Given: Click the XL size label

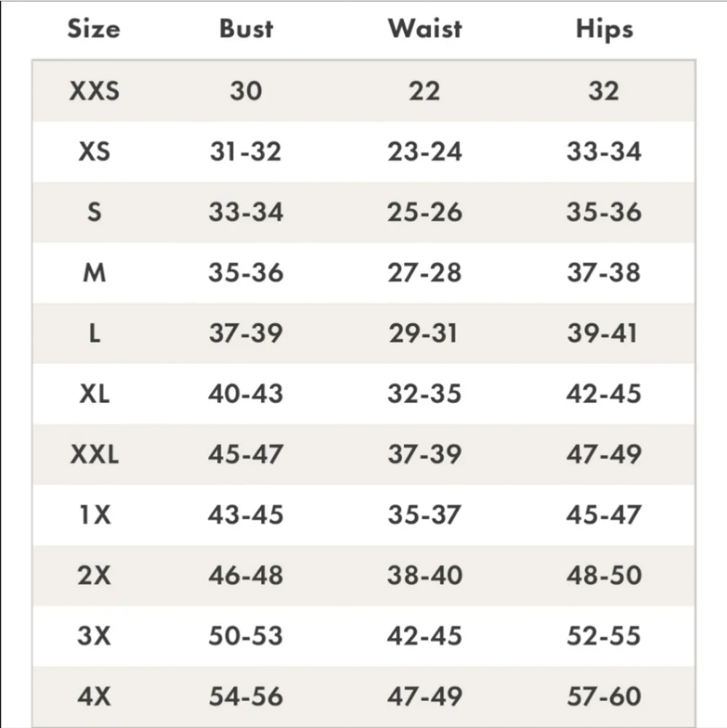Looking at the screenshot, I should tap(95, 394).
